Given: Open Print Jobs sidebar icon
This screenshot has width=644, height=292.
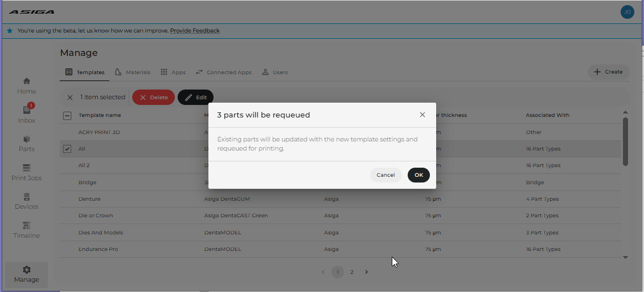Looking at the screenshot, I should click(x=27, y=168).
